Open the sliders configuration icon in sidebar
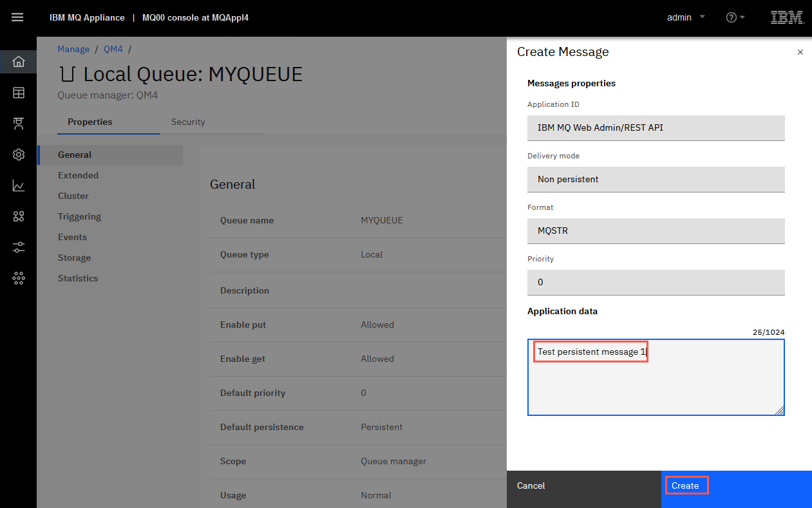The height and width of the screenshot is (508, 812). point(18,247)
